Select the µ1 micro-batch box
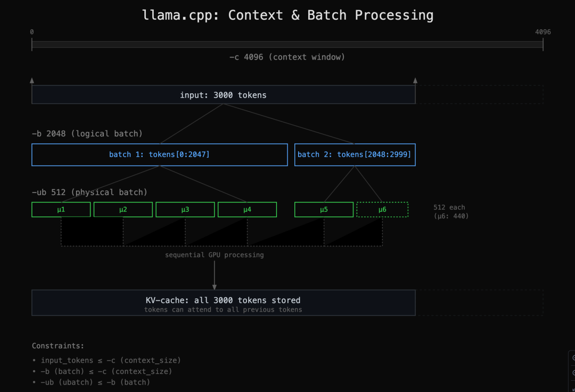575x392 pixels. pyautogui.click(x=61, y=209)
